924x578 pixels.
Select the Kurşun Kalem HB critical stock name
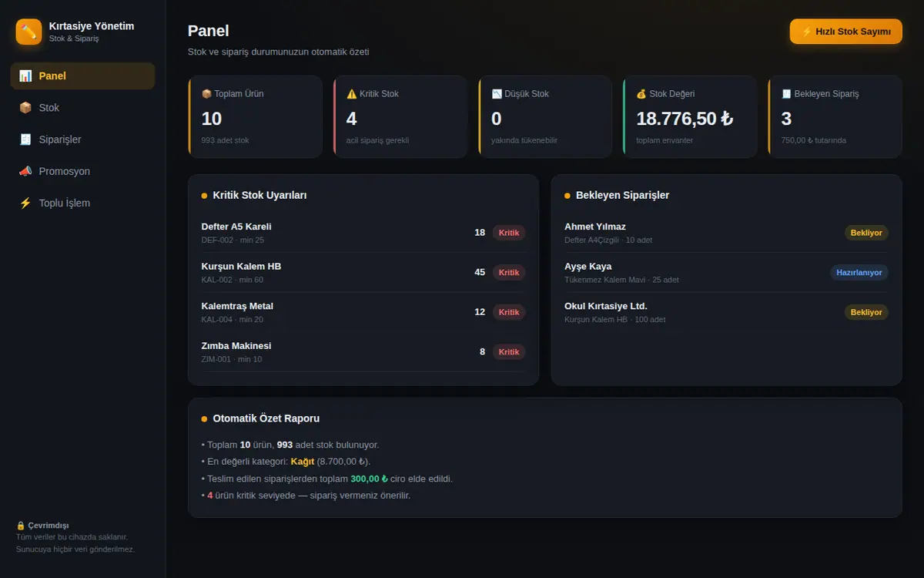point(242,267)
